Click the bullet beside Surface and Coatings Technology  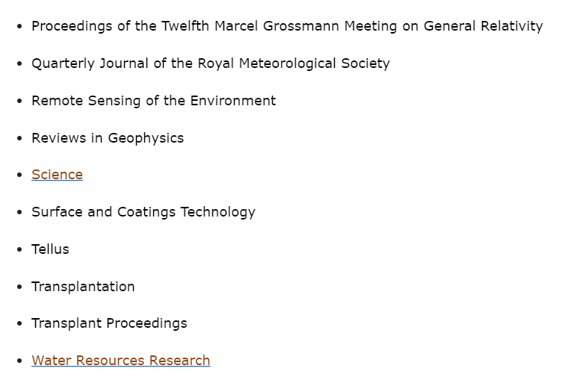(19, 213)
